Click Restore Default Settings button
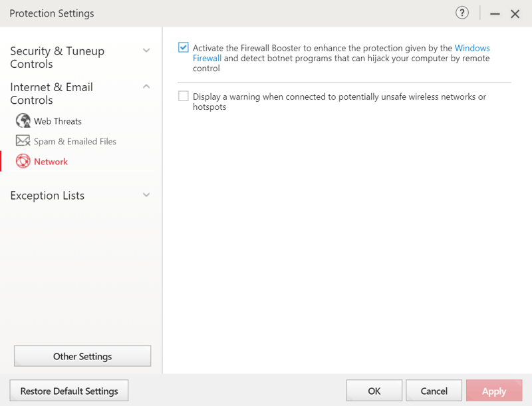 (x=69, y=391)
